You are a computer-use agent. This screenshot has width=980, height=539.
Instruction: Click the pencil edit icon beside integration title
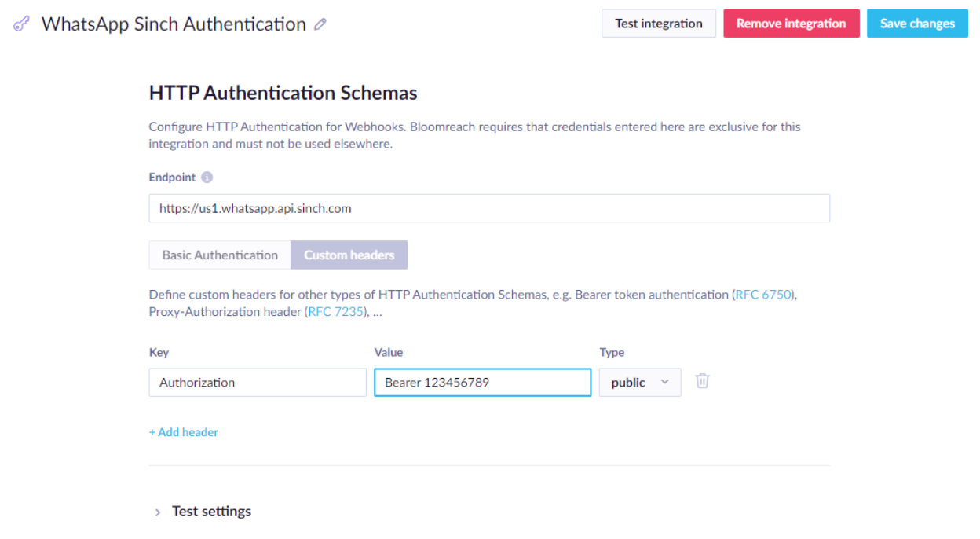click(320, 24)
